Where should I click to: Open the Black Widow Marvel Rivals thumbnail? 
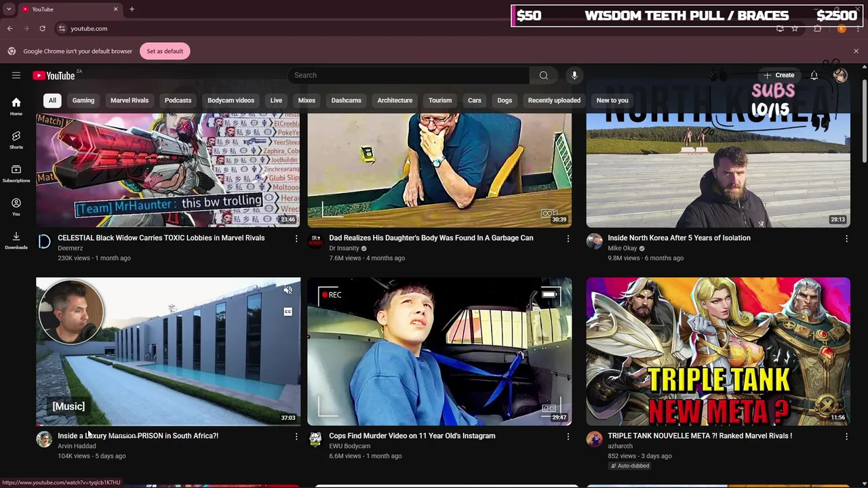[x=168, y=169]
